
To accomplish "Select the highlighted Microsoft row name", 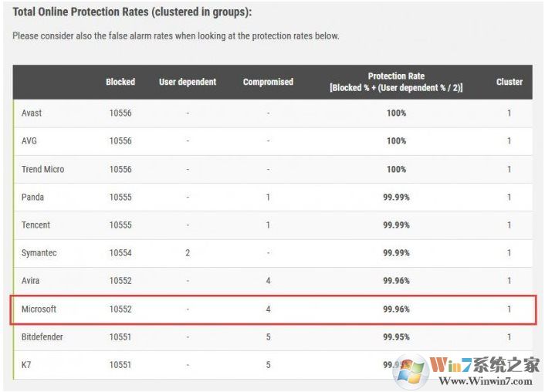I will click(x=39, y=309).
